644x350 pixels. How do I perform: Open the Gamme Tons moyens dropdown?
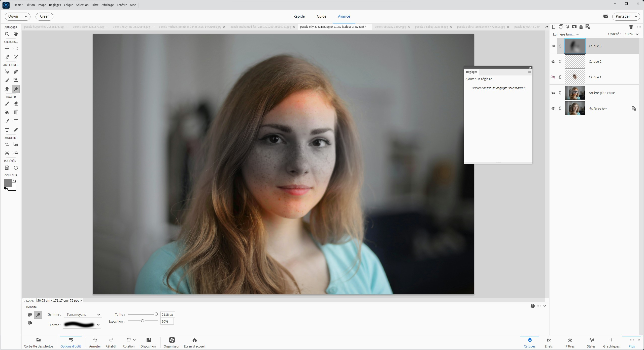click(83, 314)
